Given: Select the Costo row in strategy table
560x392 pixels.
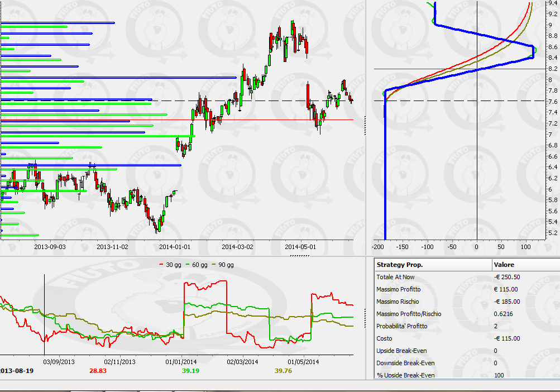Looking at the screenshot, I should point(467,338).
